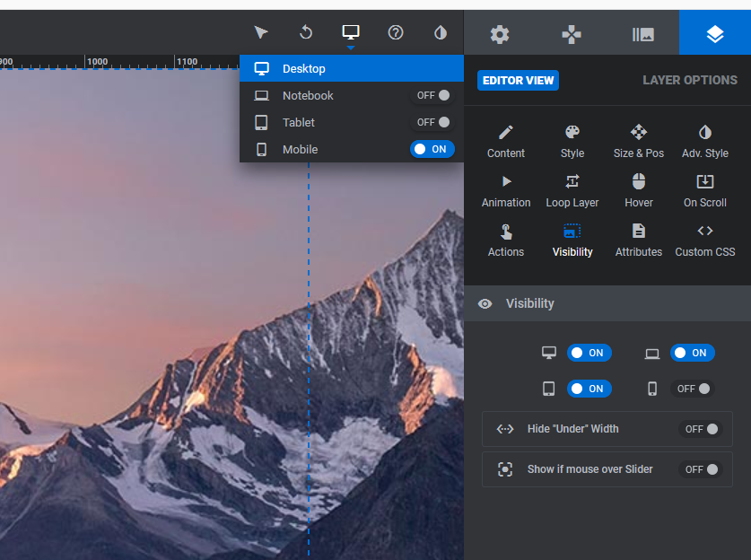Select Desktop in the device menu
Screen dimensions: 751x560
click(352, 68)
